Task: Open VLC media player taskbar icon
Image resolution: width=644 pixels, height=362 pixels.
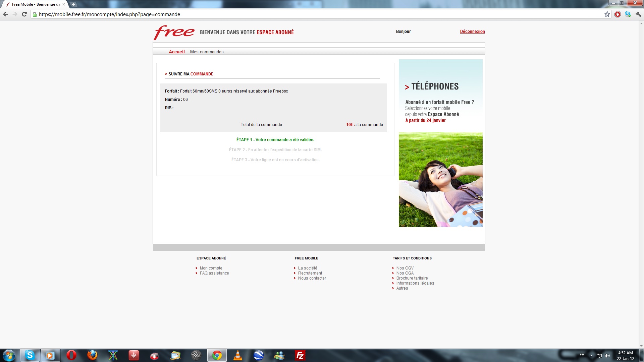Action: point(238,355)
